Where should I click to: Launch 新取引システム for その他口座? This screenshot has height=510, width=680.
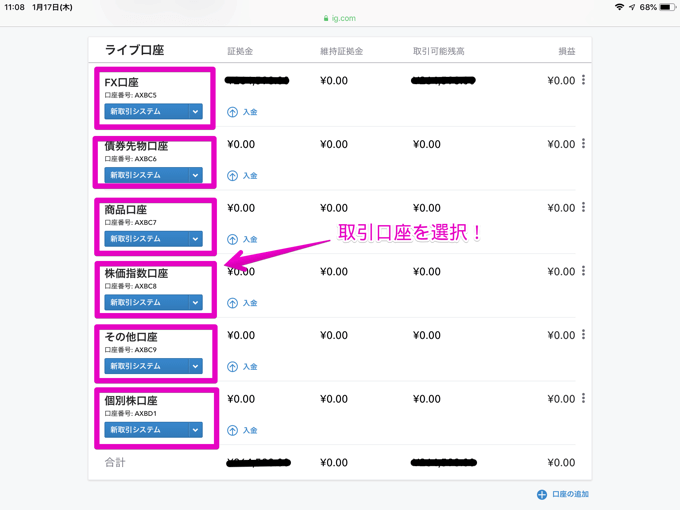coord(146,366)
